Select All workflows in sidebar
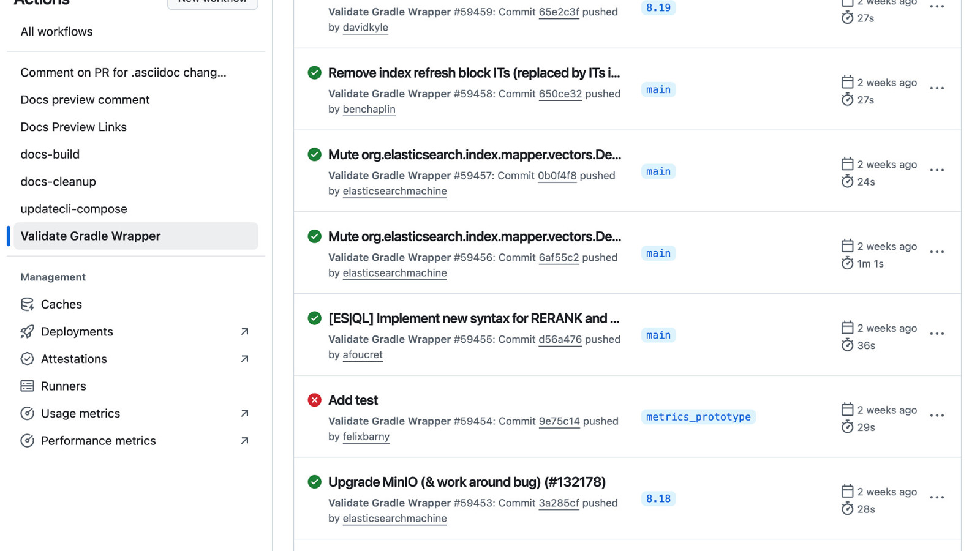 pos(56,32)
